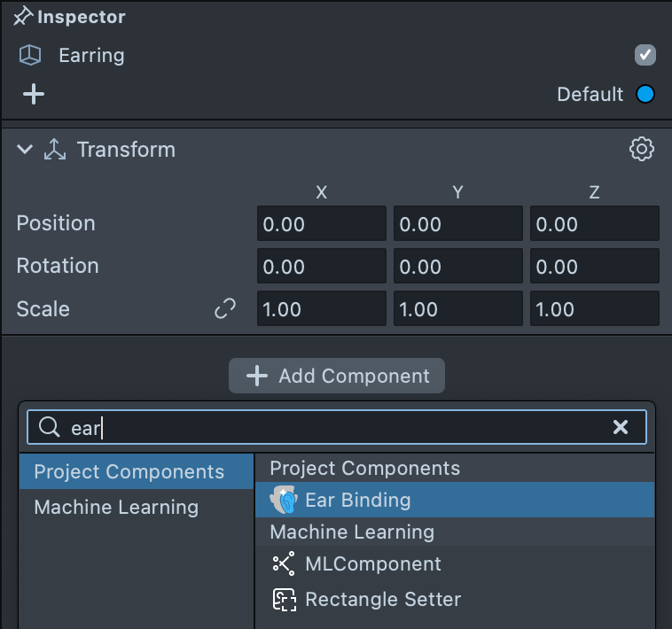Click the Ear Binding component icon
This screenshot has width=672, height=629.
point(284,500)
